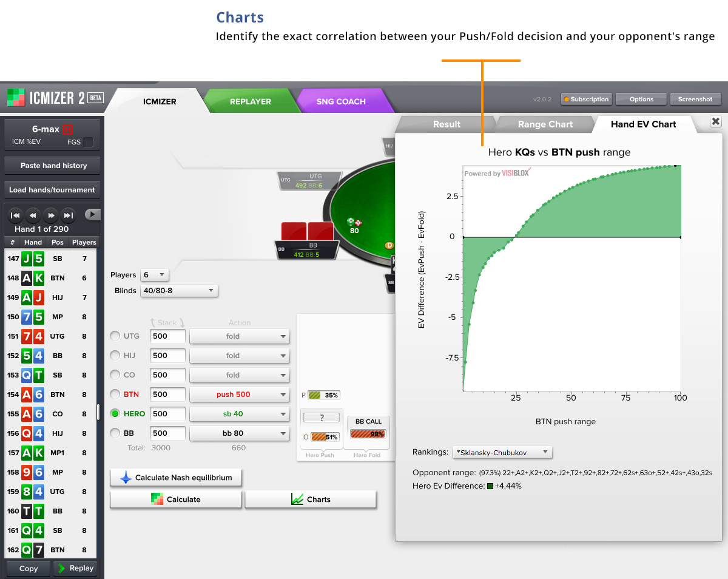Click the gray play arrow beside hand navigation
The height and width of the screenshot is (579, 728).
coord(92,214)
